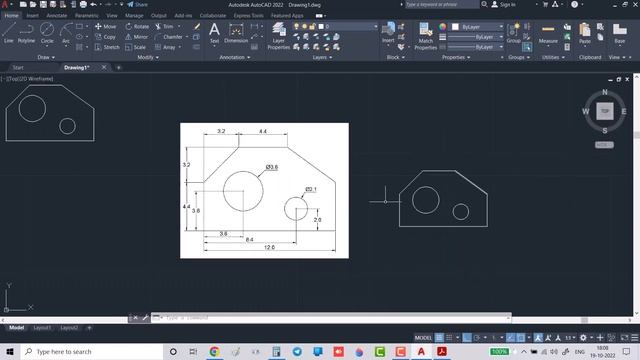Click the Trim tool
640x360 pixels.
click(x=164, y=27)
